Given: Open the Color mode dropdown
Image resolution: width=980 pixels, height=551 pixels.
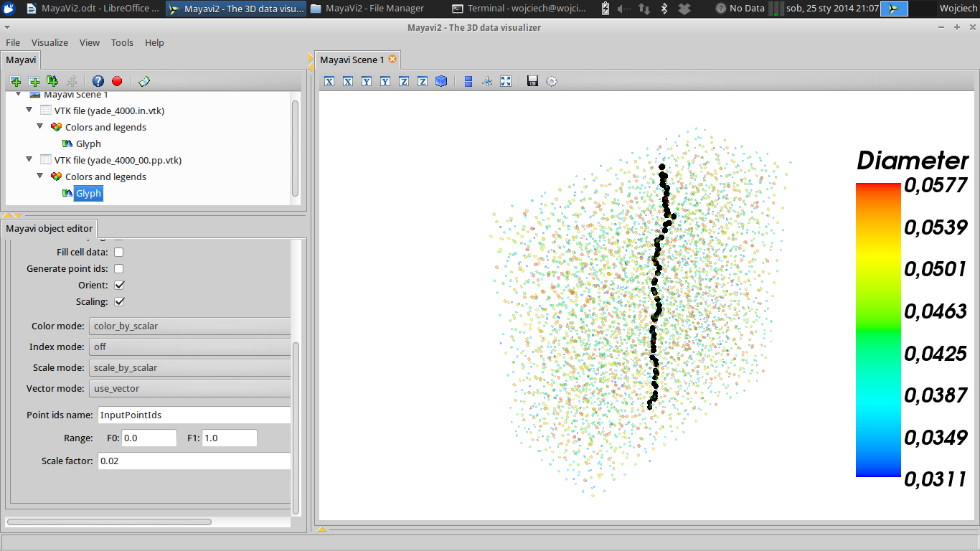Looking at the screenshot, I should point(189,326).
